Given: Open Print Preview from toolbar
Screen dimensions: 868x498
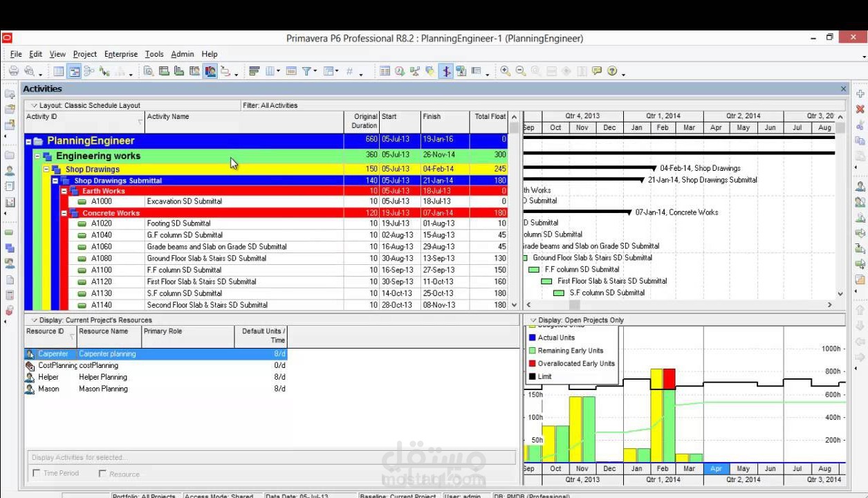Looking at the screenshot, I should (x=29, y=71).
